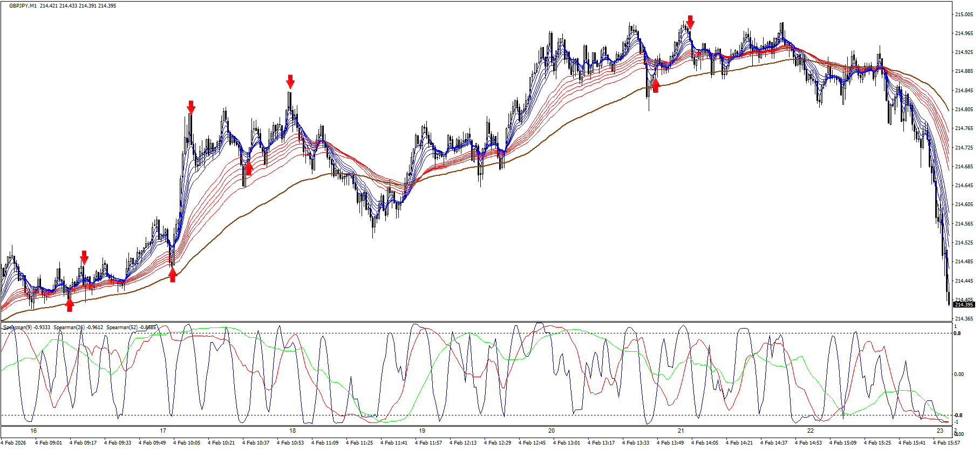Select the 4 Feb 11:41 time label
This screenshot has width=980, height=457.
394,443
